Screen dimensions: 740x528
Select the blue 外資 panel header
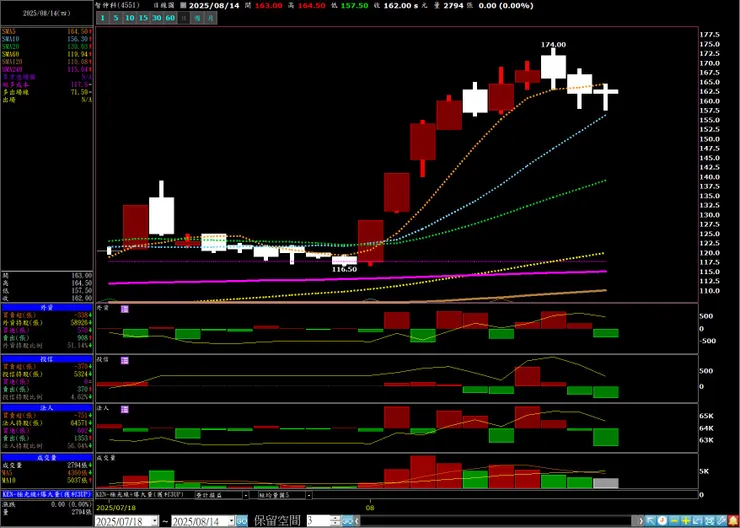point(47,308)
